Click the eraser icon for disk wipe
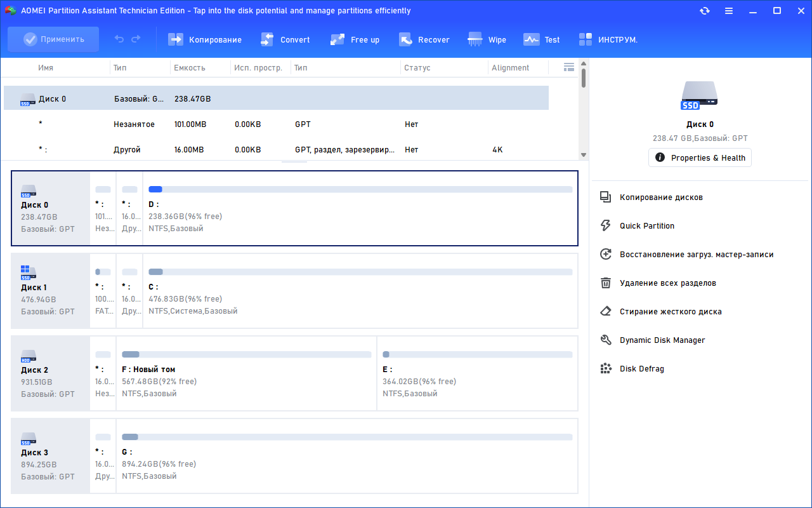This screenshot has width=812, height=508. 606,312
